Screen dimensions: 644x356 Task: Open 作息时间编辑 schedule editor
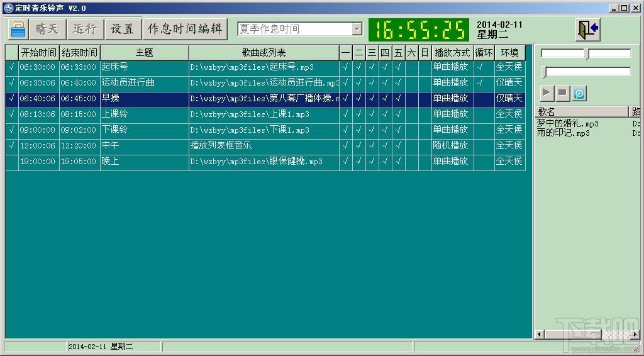[185, 29]
